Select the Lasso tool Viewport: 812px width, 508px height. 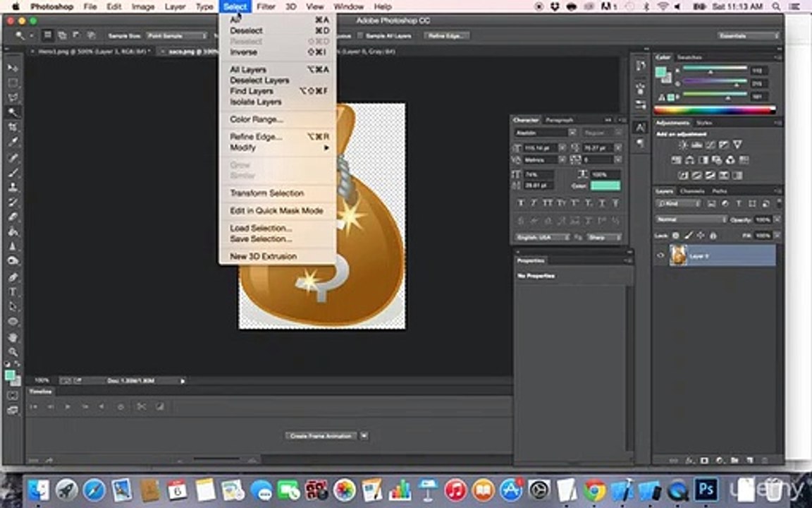click(x=13, y=97)
